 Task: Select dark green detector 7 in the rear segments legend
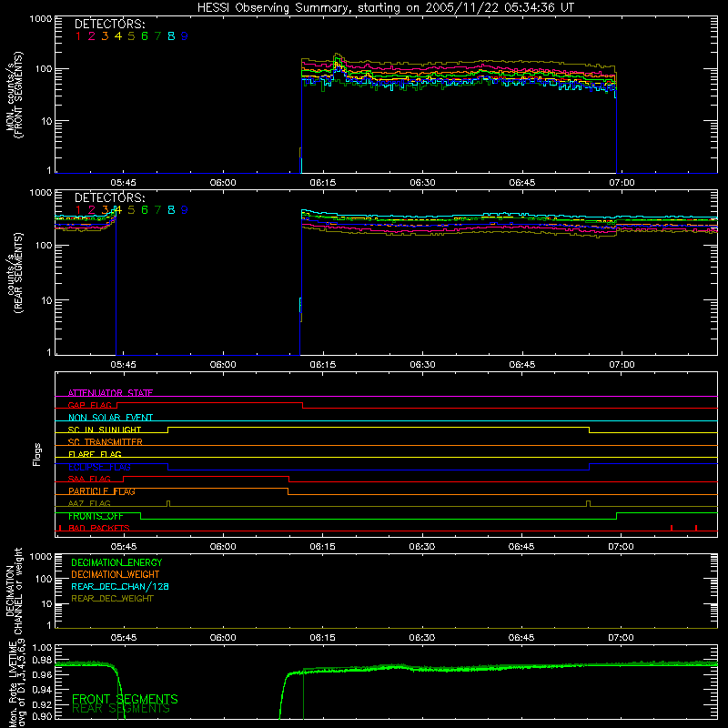coord(157,210)
